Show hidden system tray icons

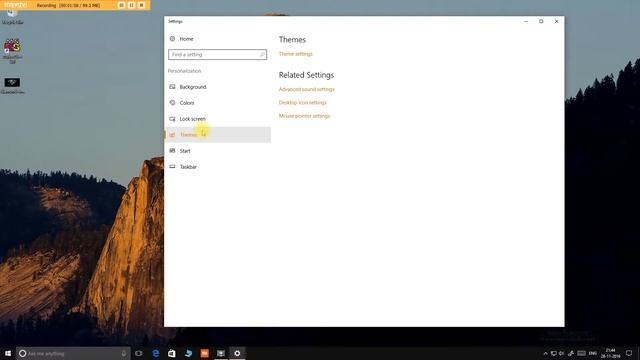[x=545, y=353]
